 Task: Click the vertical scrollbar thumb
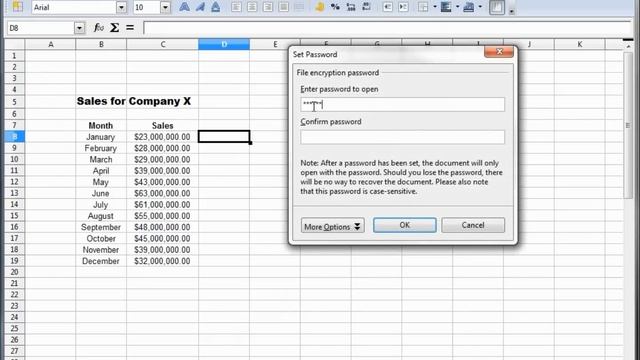coord(628,125)
